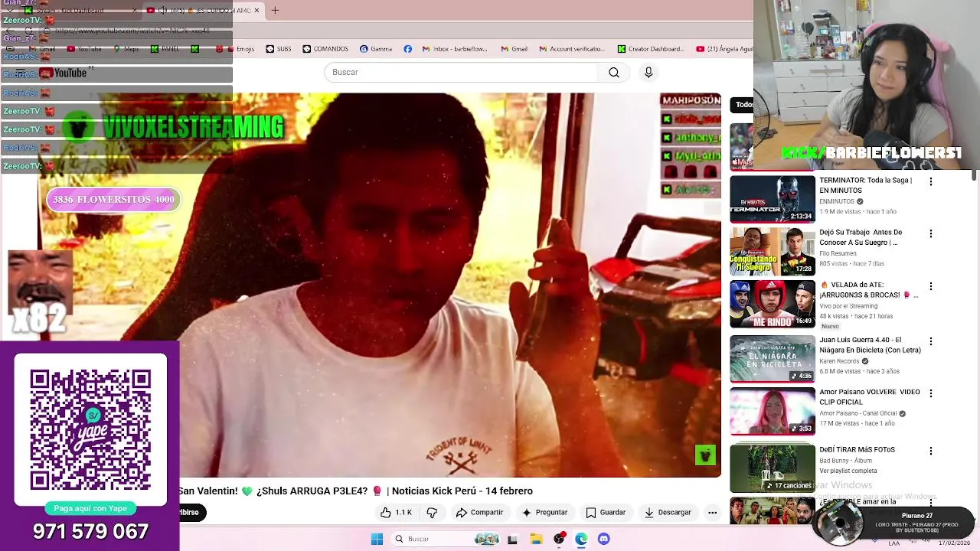
Task: Click the Piurano 27 now-playing widget
Action: click(x=893, y=523)
